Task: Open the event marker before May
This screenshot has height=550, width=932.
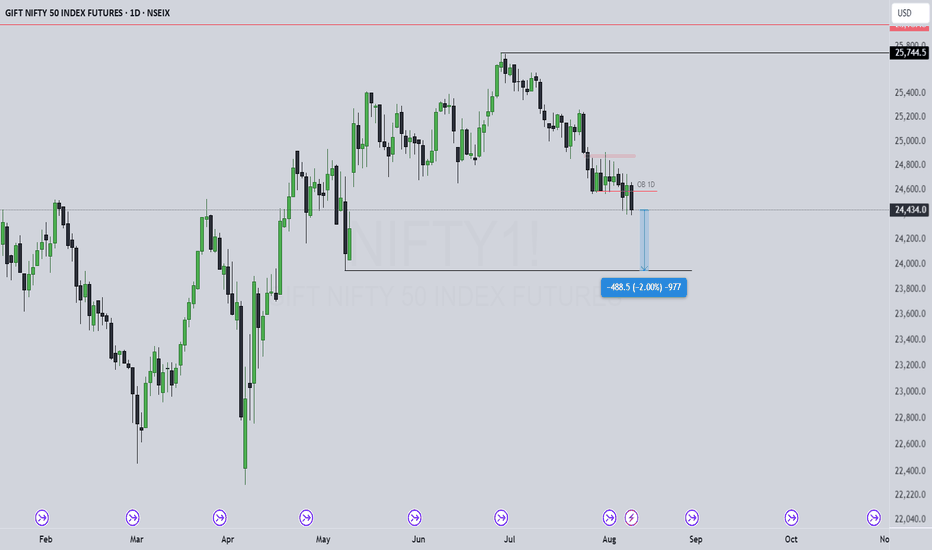Action: coord(306,518)
